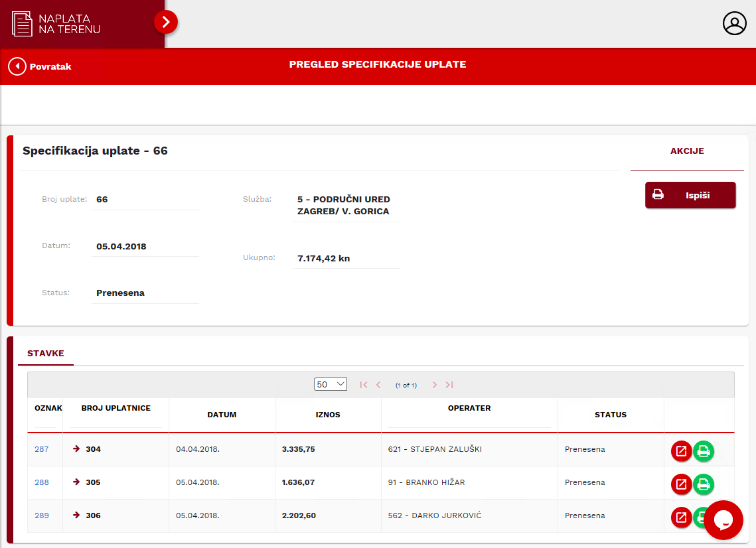Sort by Operater column header
Viewport: 756px width, 548px height.
tap(469, 408)
